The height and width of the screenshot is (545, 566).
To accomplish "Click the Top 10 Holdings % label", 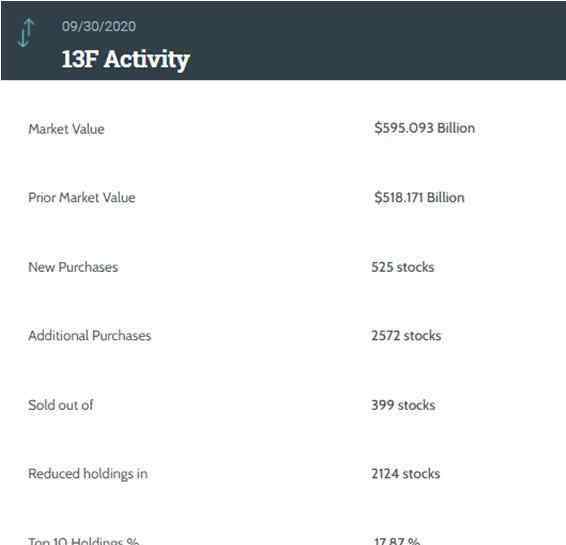I will (x=84, y=541).
